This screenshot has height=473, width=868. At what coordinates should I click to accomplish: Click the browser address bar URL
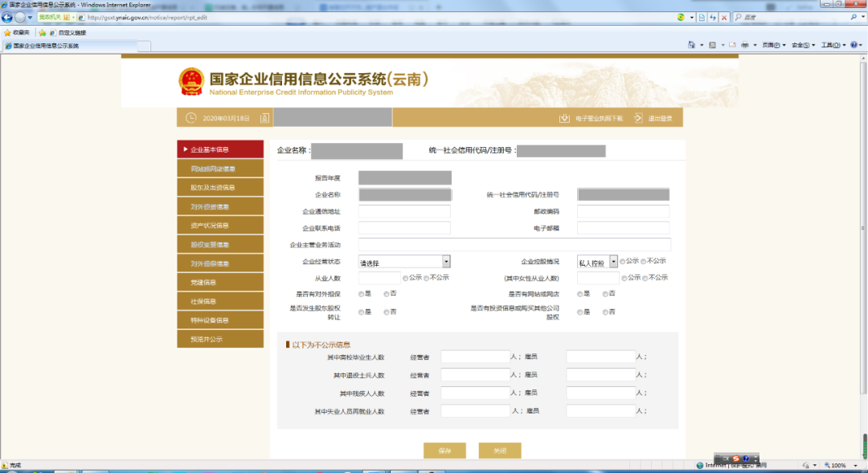pos(147,18)
